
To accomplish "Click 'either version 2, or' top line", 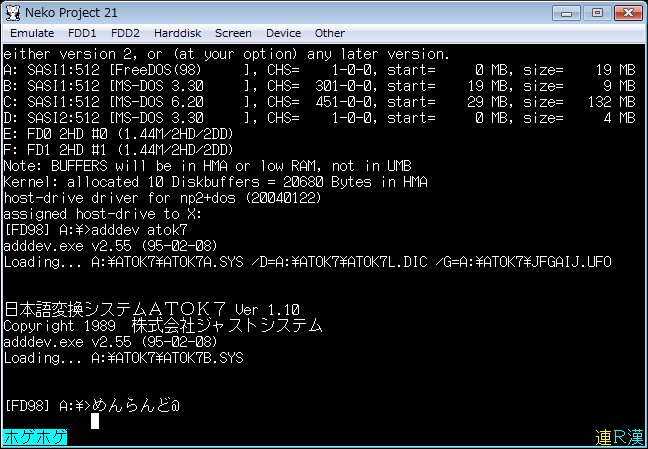I will pyautogui.click(x=226, y=54).
